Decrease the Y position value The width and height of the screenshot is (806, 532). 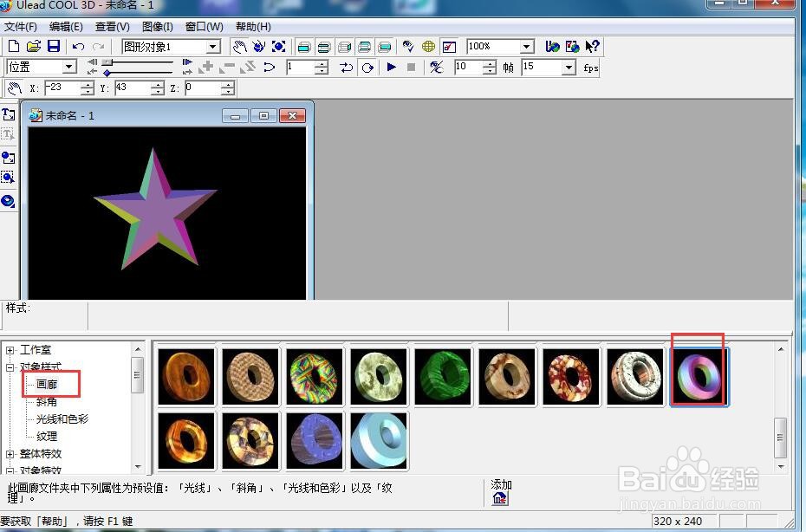[x=158, y=92]
